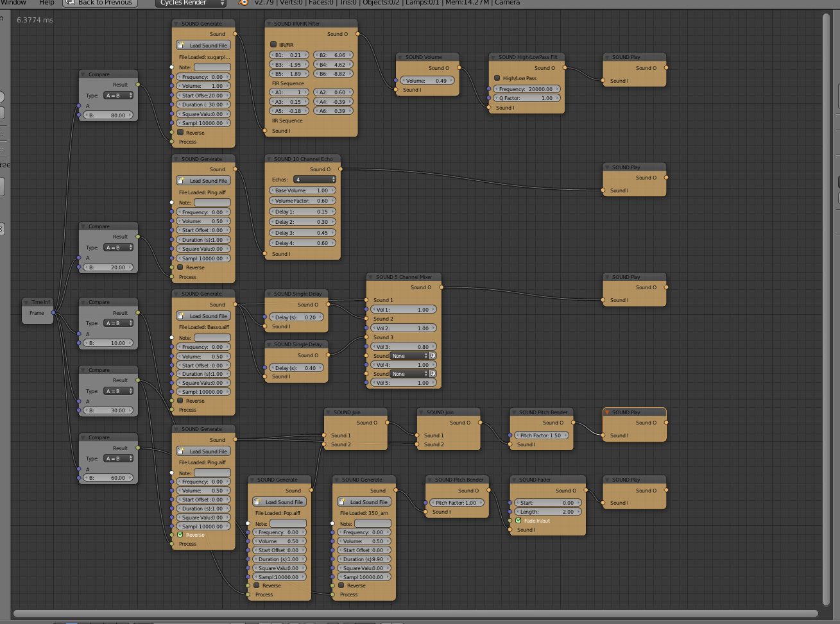The width and height of the screenshot is (840, 624).
Task: Enable Reverse in the sugarpl Generate node
Action: click(180, 133)
